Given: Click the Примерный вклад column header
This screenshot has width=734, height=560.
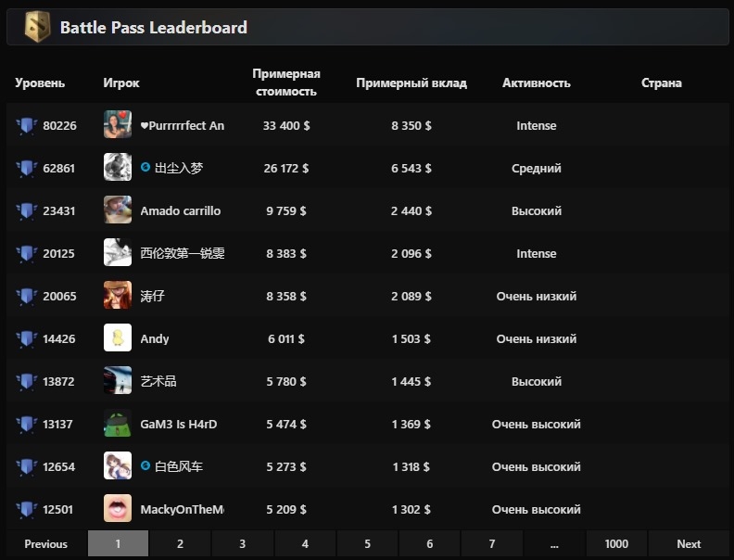Looking at the screenshot, I should pyautogui.click(x=411, y=83).
